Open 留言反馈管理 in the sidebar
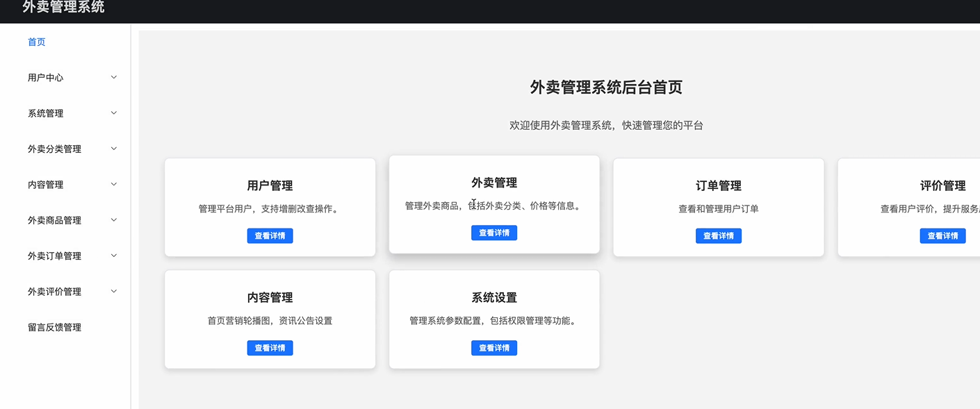Viewport: 980px width, 409px height. pyautogui.click(x=55, y=327)
